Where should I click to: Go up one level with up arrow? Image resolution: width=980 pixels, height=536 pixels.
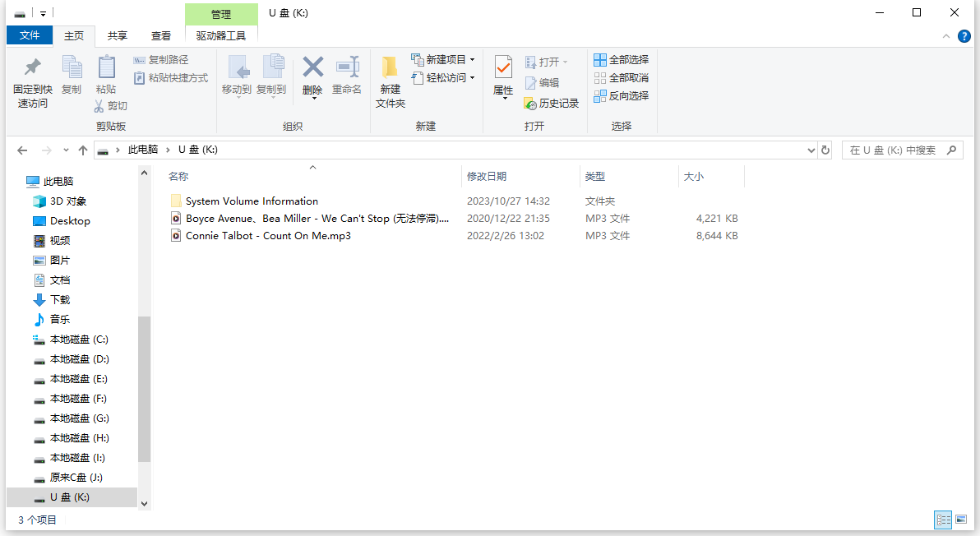(83, 150)
